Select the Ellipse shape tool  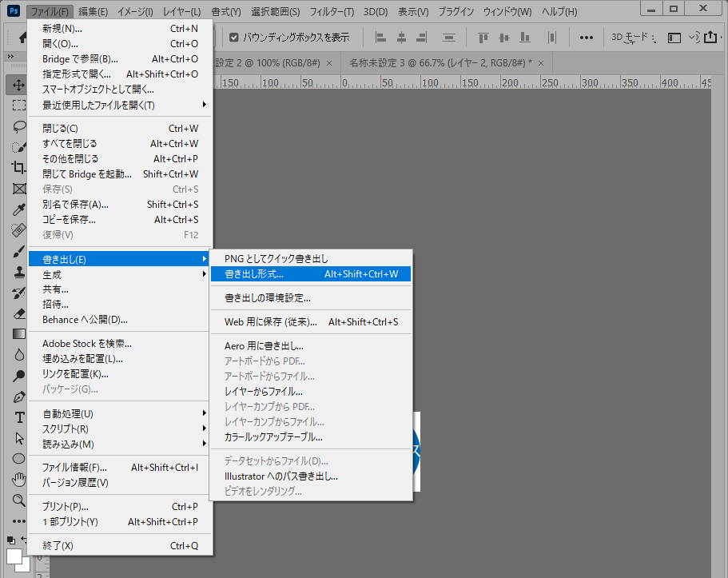click(18, 459)
